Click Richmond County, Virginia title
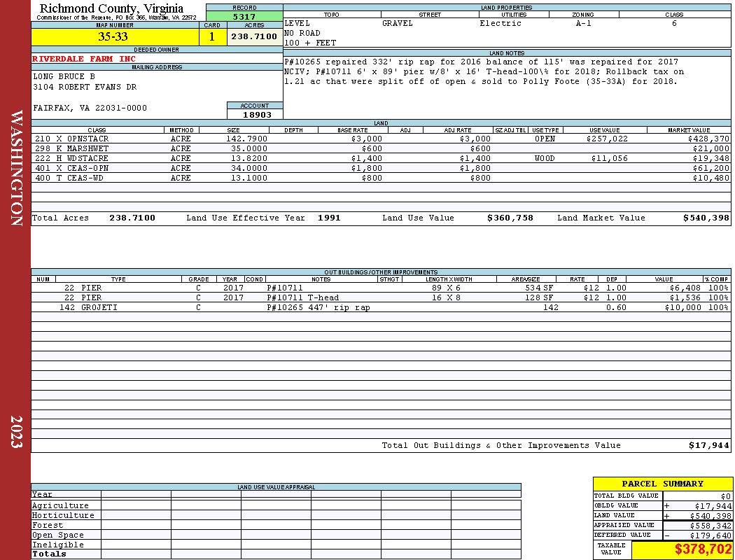The image size is (735, 560). click(x=111, y=8)
